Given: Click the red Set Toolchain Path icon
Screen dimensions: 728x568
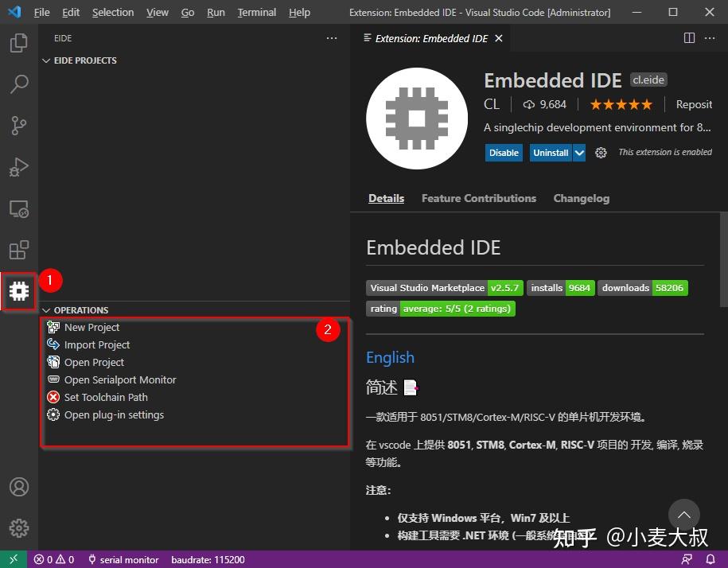Looking at the screenshot, I should (x=53, y=397).
